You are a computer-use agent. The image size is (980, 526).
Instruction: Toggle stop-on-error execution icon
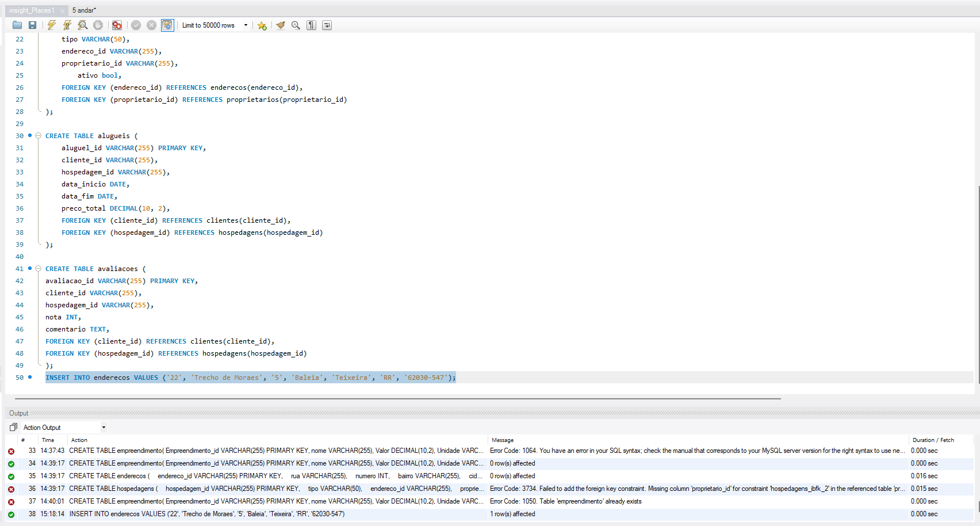pyautogui.click(x=117, y=25)
